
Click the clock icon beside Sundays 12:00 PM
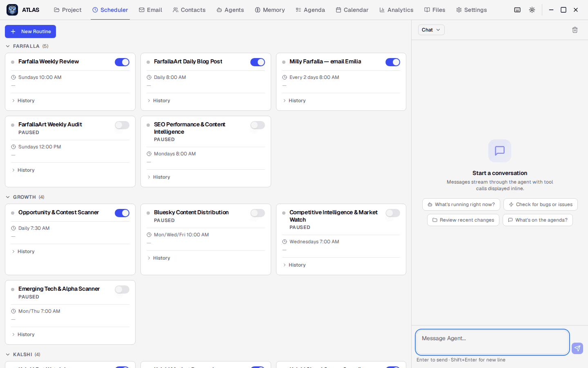(13, 147)
